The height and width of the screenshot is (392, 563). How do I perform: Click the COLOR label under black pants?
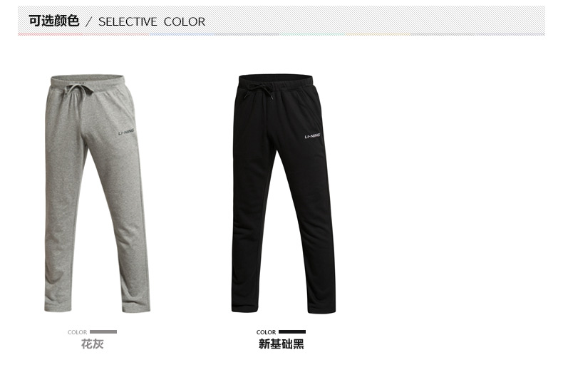tap(266, 332)
